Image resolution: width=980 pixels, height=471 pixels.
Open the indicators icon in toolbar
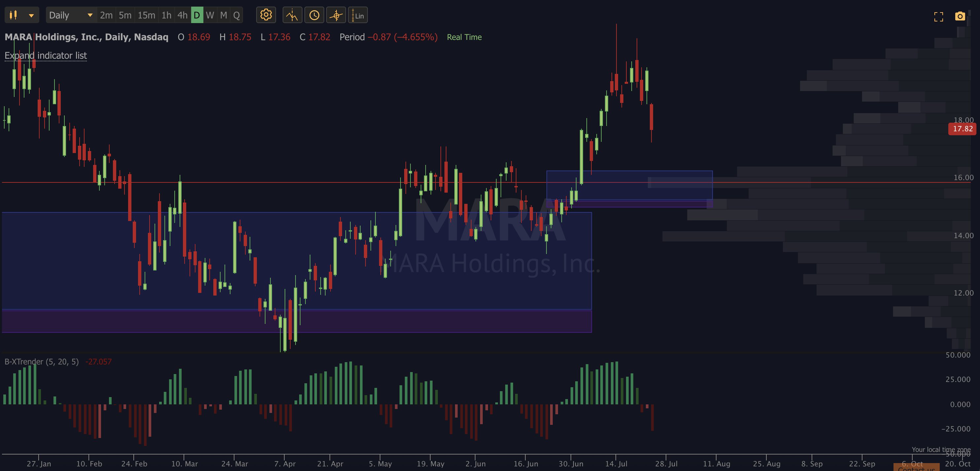292,15
